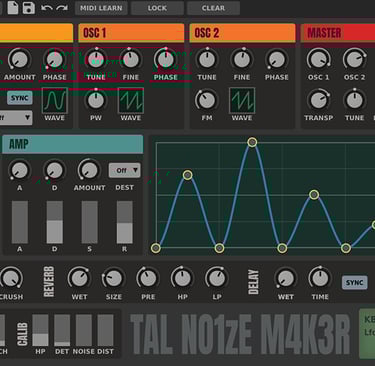The image size is (375, 366).
Task: Click the OSC 2 FM knob
Action: coord(207,100)
